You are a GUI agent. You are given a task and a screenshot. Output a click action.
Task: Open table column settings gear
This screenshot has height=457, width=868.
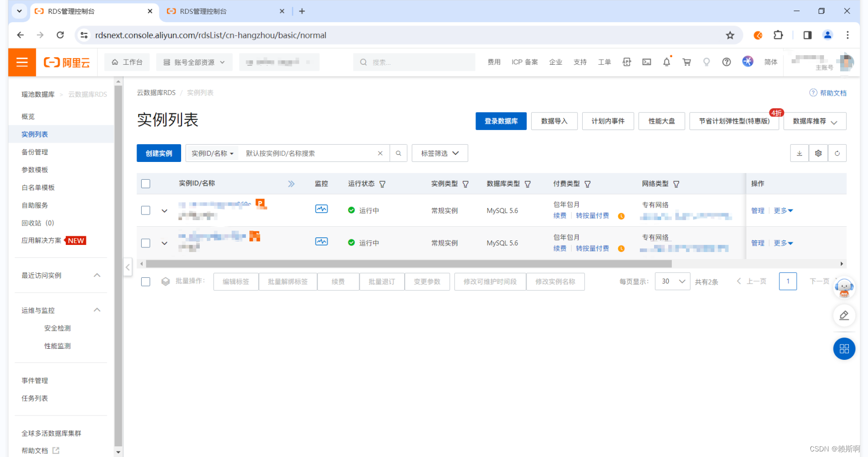(818, 153)
